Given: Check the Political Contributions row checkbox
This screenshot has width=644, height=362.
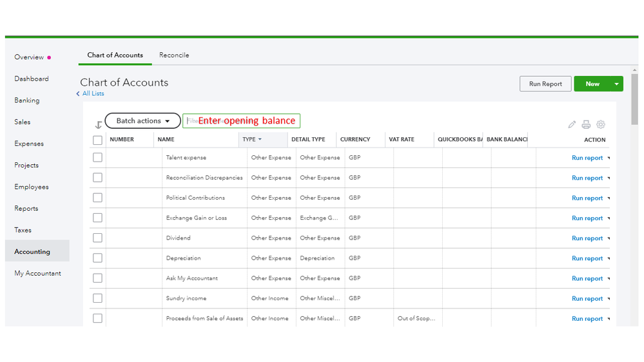Looking at the screenshot, I should tap(97, 198).
